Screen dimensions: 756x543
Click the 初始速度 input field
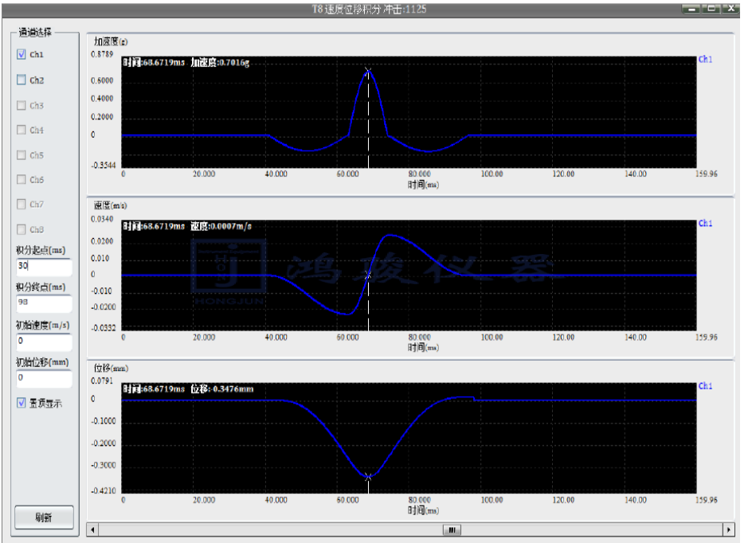click(43, 340)
